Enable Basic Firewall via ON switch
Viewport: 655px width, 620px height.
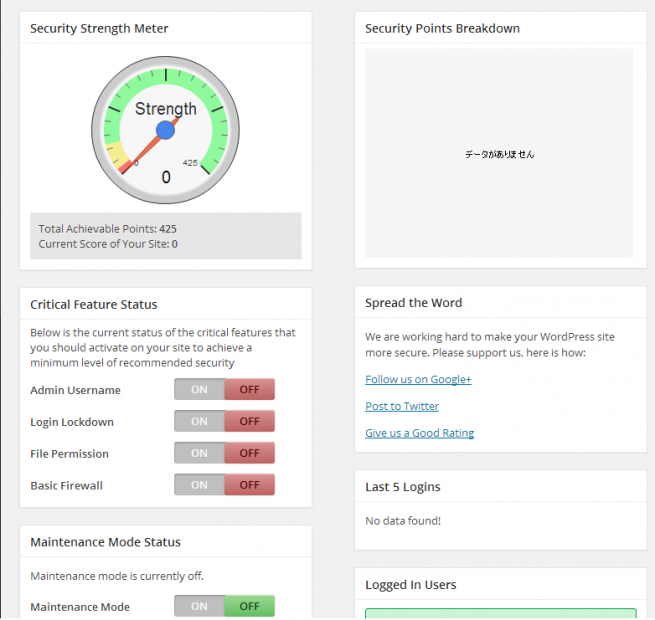tap(199, 485)
